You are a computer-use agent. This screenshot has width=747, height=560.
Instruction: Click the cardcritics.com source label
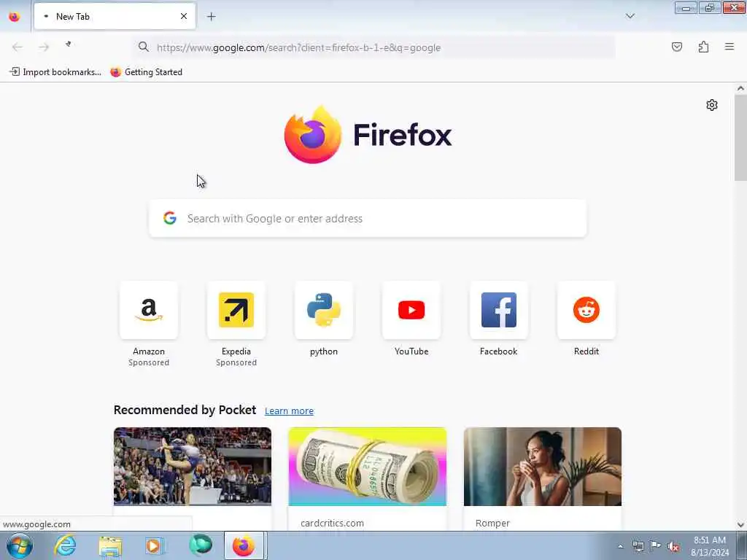tap(332, 523)
